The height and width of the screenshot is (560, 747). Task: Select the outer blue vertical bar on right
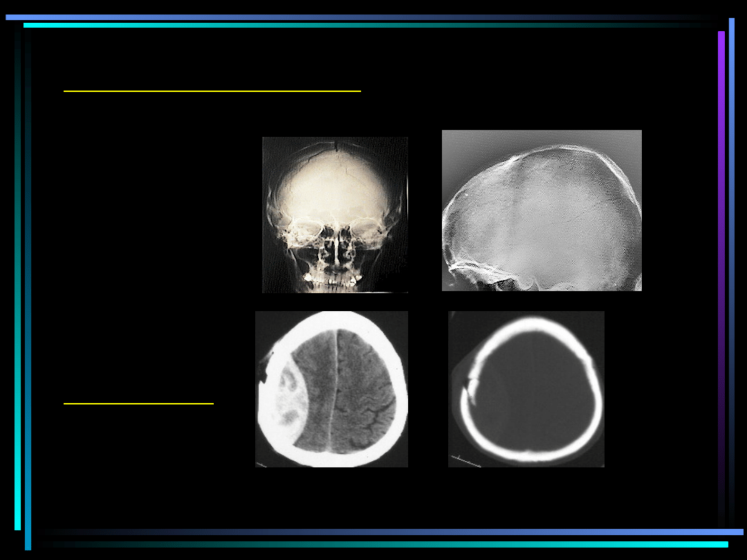pyautogui.click(x=732, y=207)
